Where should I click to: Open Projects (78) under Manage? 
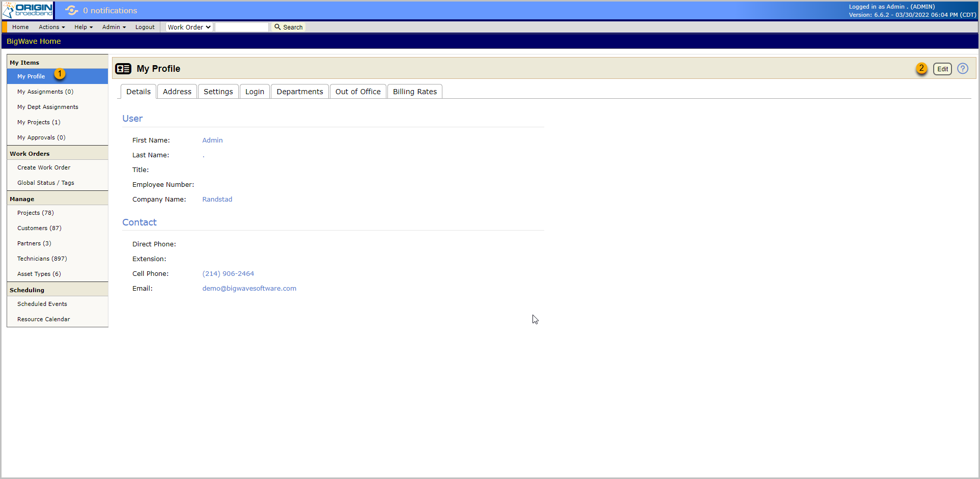pos(58,213)
